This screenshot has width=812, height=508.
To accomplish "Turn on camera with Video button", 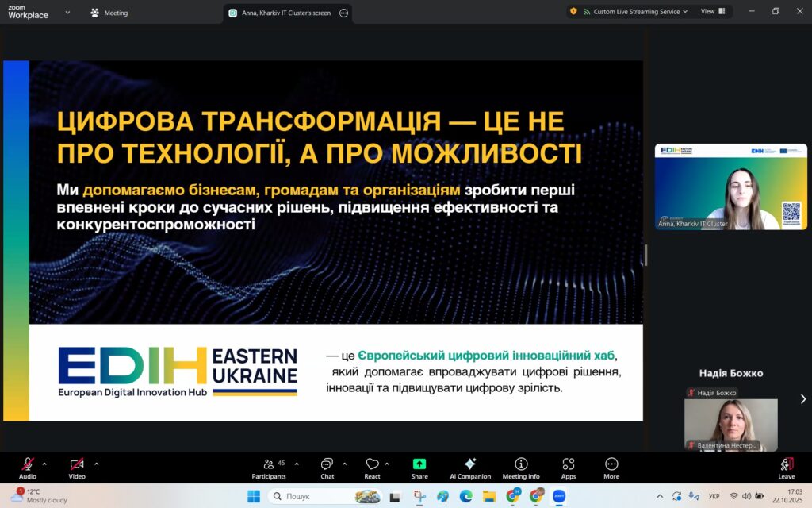I will (77, 468).
